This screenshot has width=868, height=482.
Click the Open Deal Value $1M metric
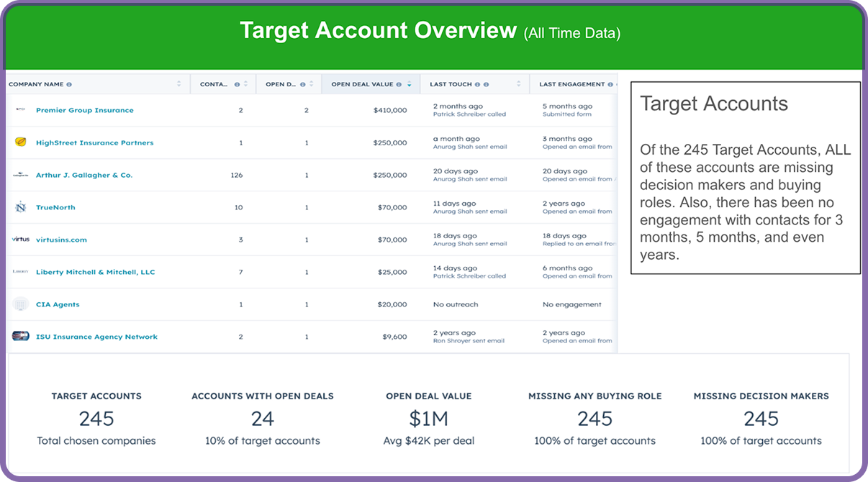429,419
